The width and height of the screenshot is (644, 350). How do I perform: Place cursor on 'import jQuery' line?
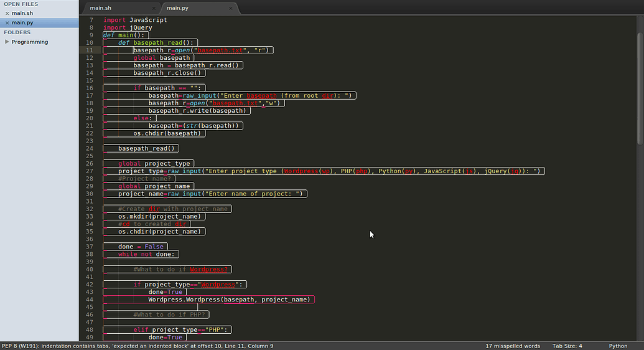(x=128, y=27)
